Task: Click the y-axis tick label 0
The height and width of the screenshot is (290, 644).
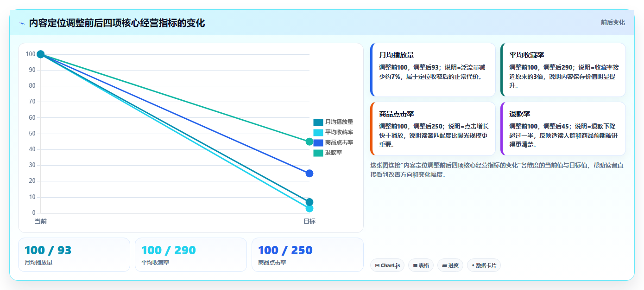Action: (33, 213)
